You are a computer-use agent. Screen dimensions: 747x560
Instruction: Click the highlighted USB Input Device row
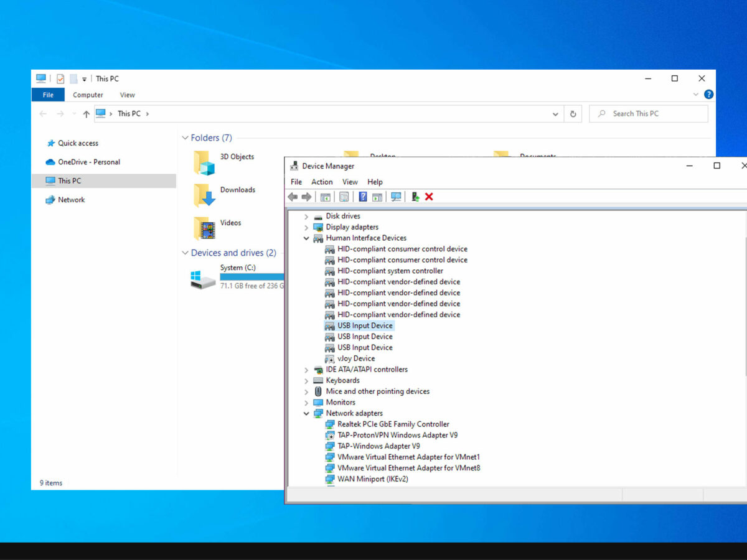coord(359,326)
